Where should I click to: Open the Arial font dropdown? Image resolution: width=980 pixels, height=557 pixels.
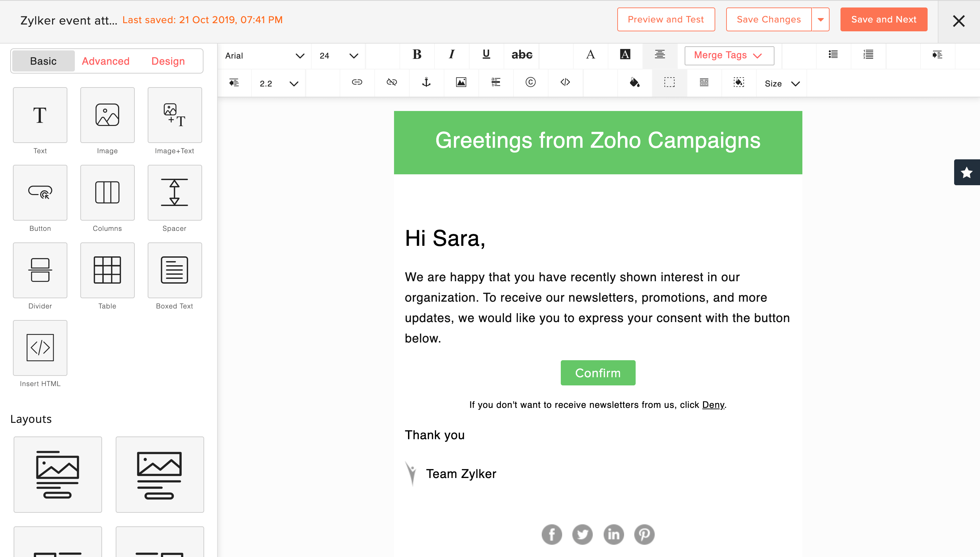click(x=264, y=56)
